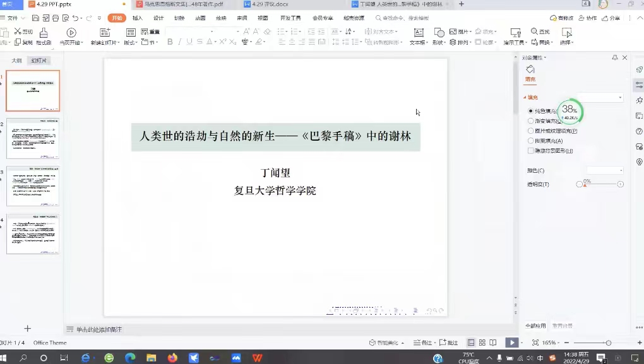Click the transparency (透明度) slider in fill panel

click(x=600, y=184)
